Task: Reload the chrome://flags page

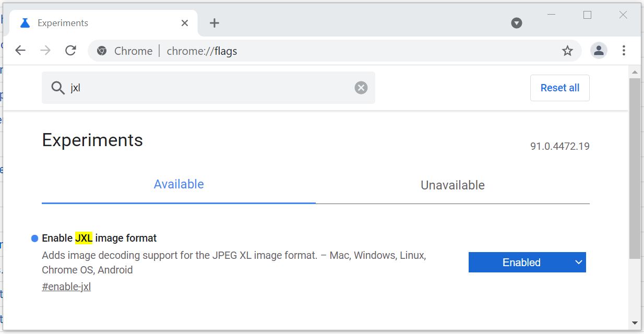Action: click(70, 51)
